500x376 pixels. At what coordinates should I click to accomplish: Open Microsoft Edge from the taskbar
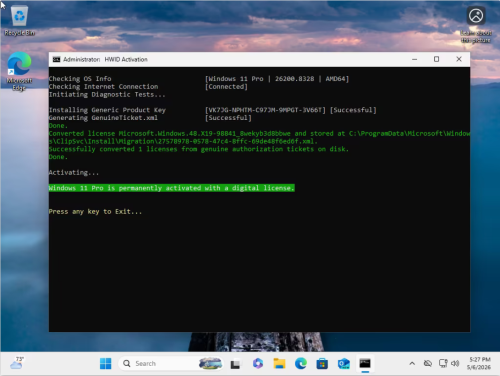(x=301, y=363)
